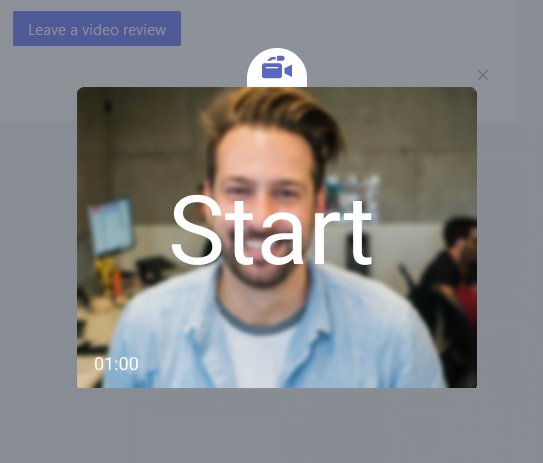
Task: Click the blurred monitor in video preview
Action: (x=112, y=227)
